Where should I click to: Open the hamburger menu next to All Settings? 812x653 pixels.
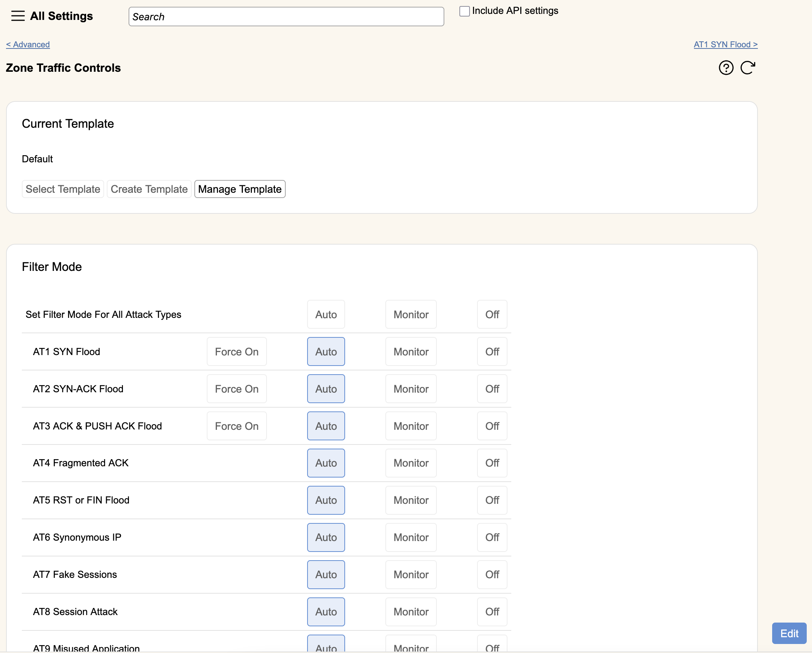pos(18,16)
